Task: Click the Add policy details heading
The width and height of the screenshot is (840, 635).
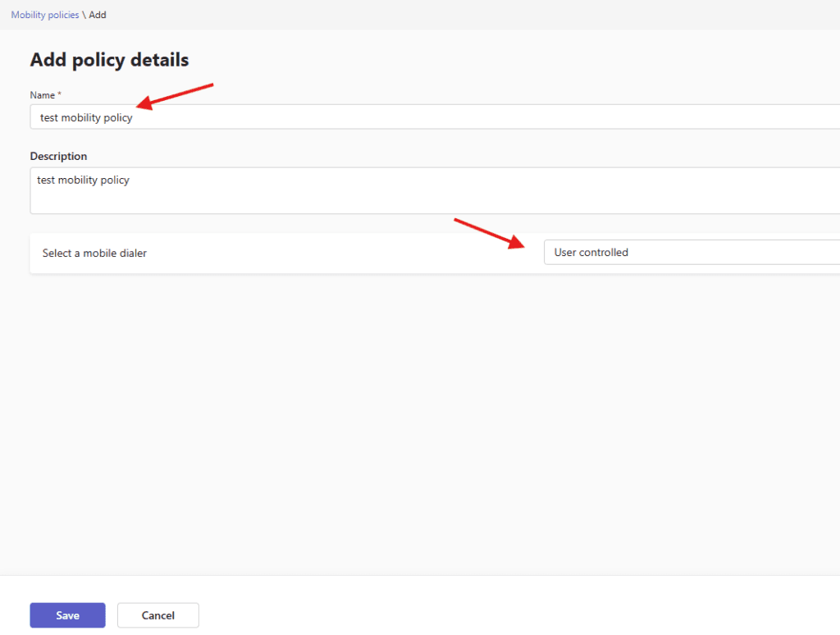Action: [109, 60]
